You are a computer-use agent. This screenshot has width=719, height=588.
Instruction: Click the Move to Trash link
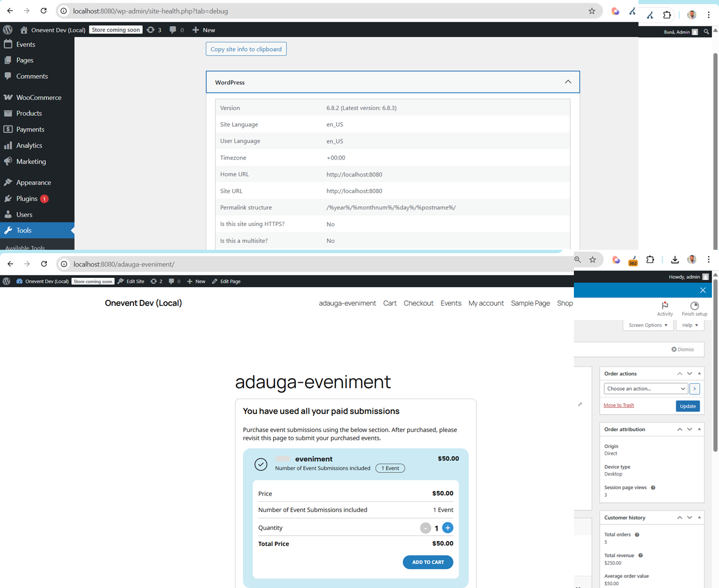(618, 405)
